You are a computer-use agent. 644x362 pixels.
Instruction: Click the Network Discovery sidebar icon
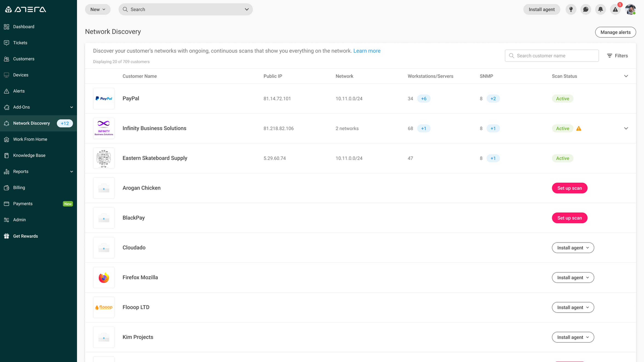(7, 123)
